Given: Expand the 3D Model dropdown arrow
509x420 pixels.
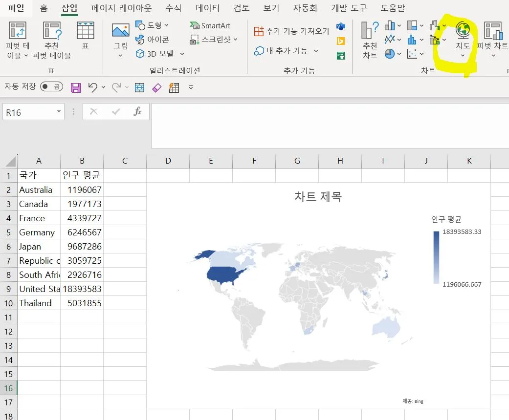Looking at the screenshot, I should click(182, 54).
